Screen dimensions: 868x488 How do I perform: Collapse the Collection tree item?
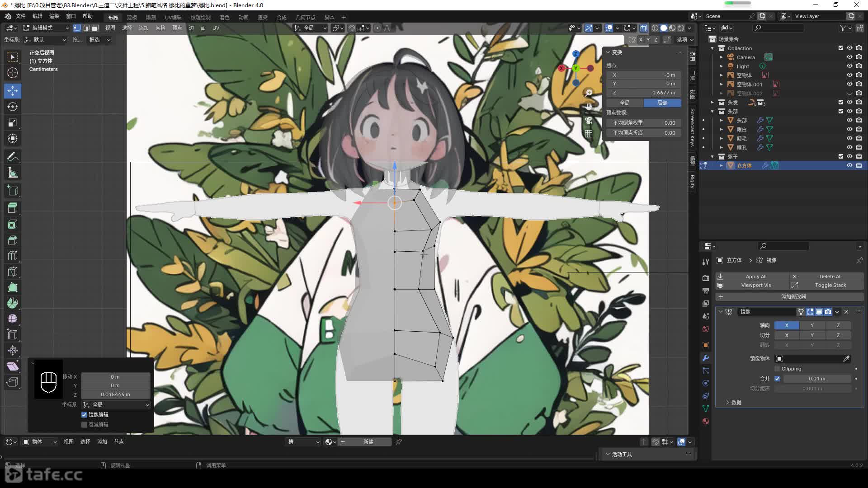point(712,48)
